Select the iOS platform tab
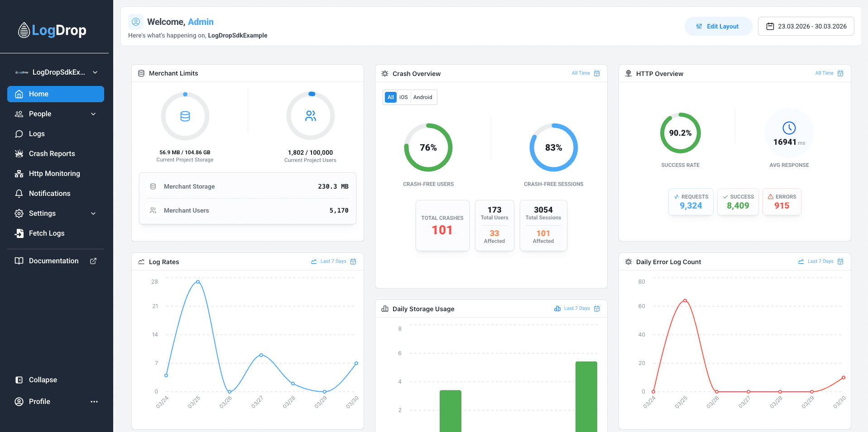The image size is (868, 432). pos(403,97)
